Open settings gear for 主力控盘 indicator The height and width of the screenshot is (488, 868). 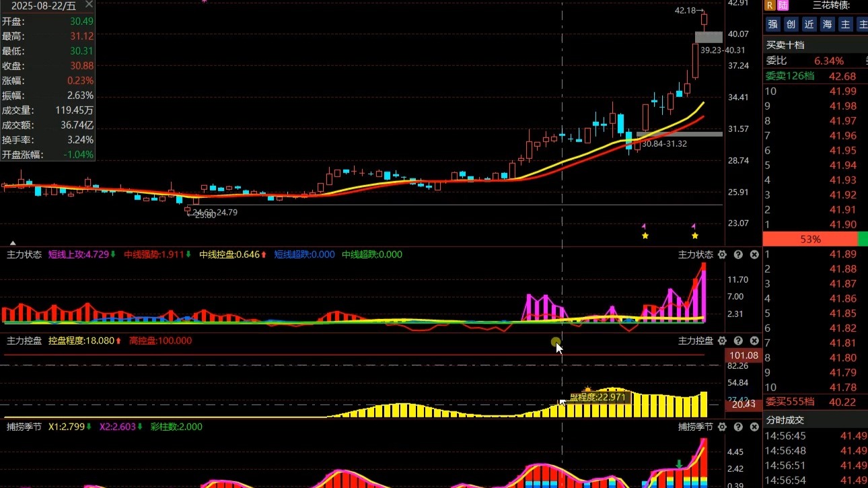pos(722,341)
